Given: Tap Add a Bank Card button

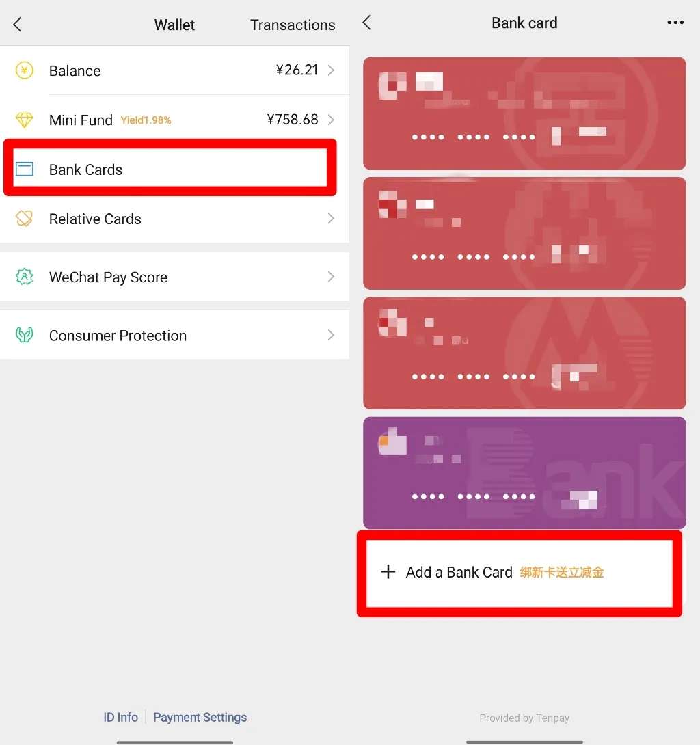Looking at the screenshot, I should pyautogui.click(x=520, y=573).
